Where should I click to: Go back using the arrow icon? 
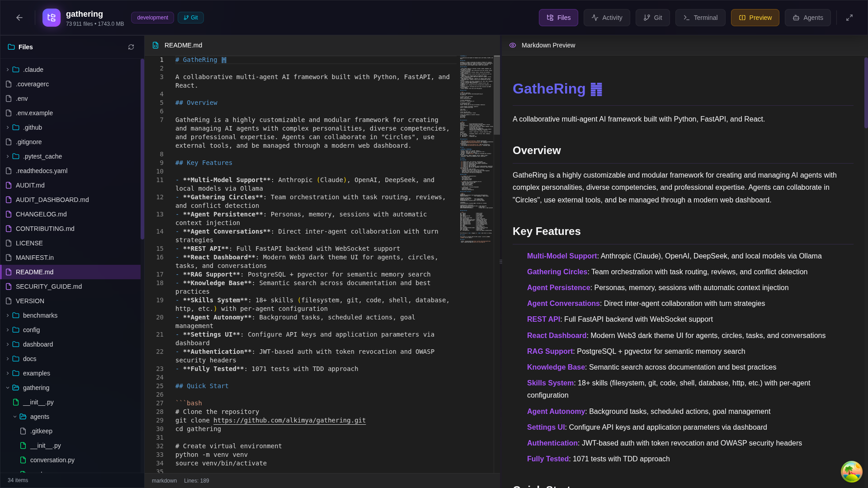(19, 18)
